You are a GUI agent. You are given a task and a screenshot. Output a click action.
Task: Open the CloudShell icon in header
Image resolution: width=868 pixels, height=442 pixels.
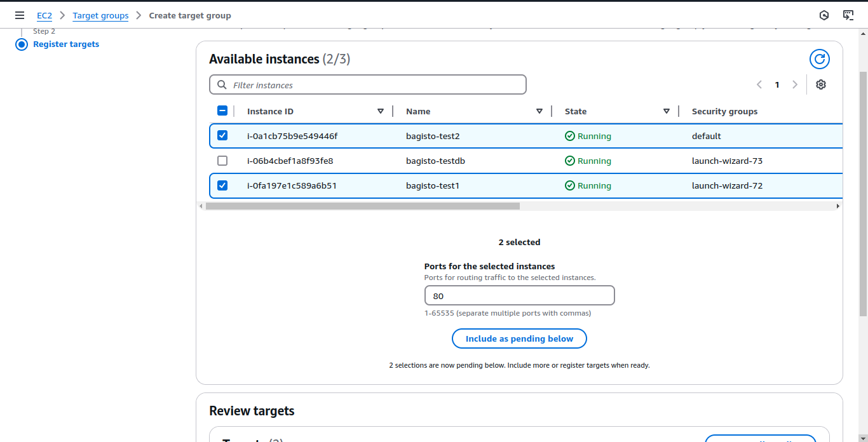click(848, 15)
